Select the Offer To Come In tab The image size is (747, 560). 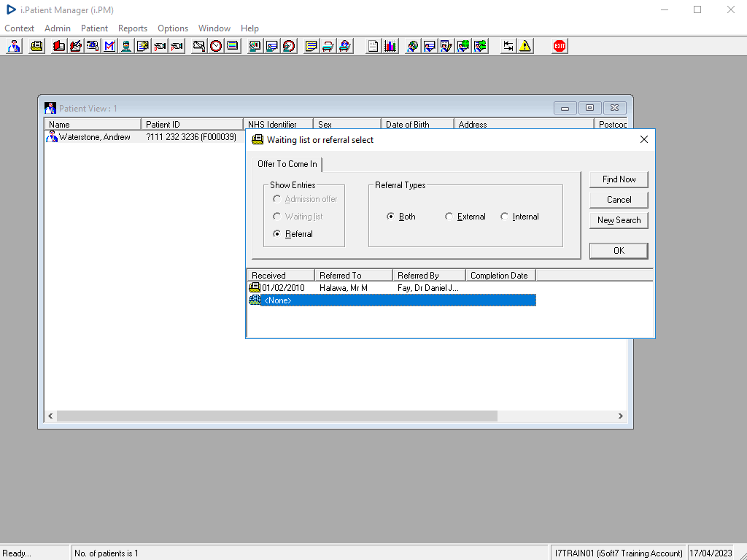[287, 164]
